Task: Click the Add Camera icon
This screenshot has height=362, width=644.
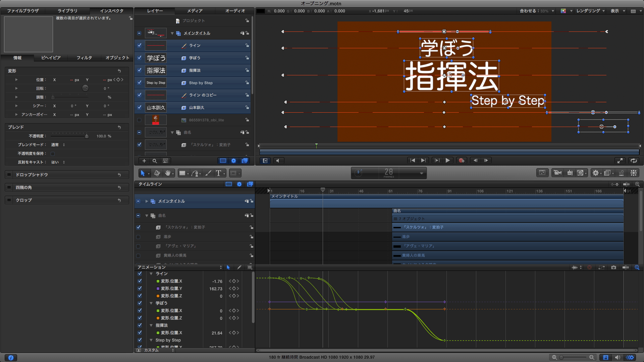Action: coord(557,173)
